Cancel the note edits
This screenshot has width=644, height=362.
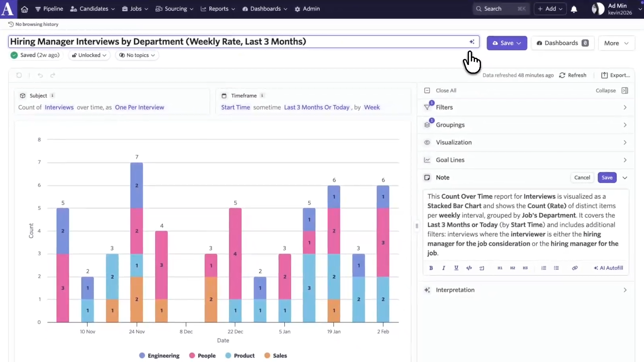(x=582, y=178)
